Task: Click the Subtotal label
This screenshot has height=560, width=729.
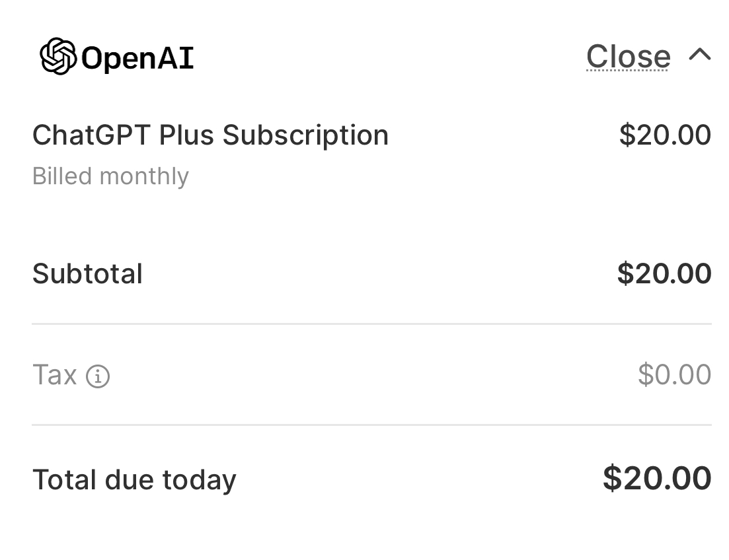Action: tap(87, 274)
